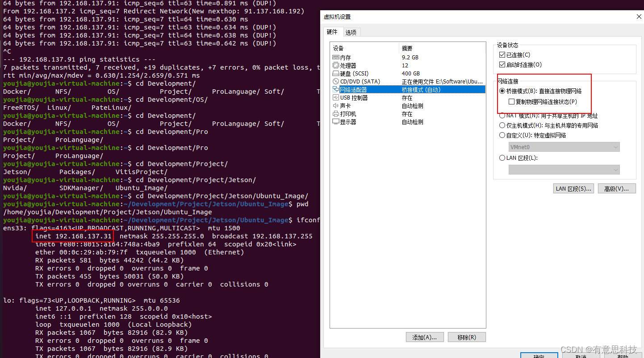Viewport: 644px width, 358px height.
Task: Click ether 00:0c:29:ab:79:7f MAC address text
Action: [81, 252]
